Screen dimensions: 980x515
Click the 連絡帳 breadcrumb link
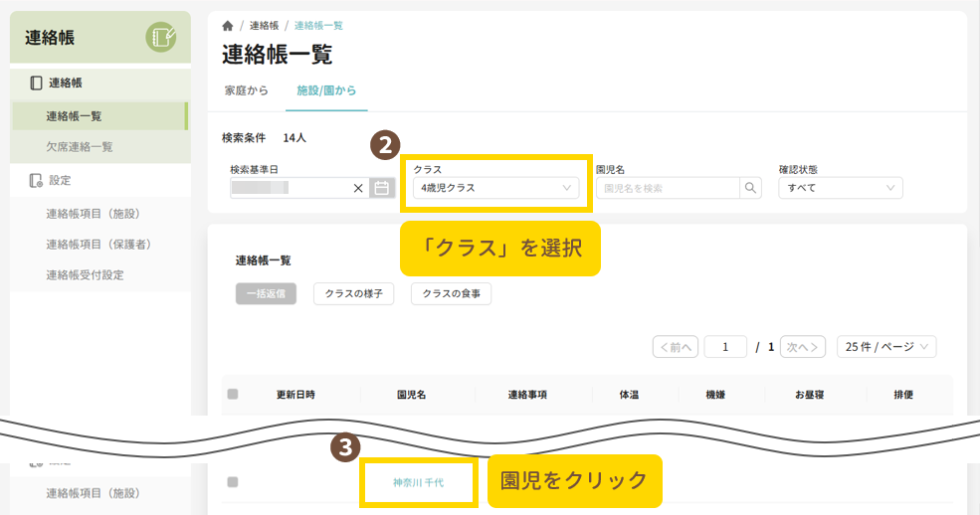click(x=264, y=25)
